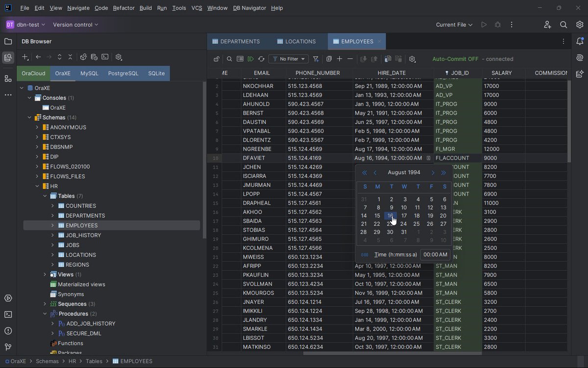Reload the EMPLOYEES table data
Image resolution: width=588 pixels, height=368 pixels.
[x=262, y=59]
